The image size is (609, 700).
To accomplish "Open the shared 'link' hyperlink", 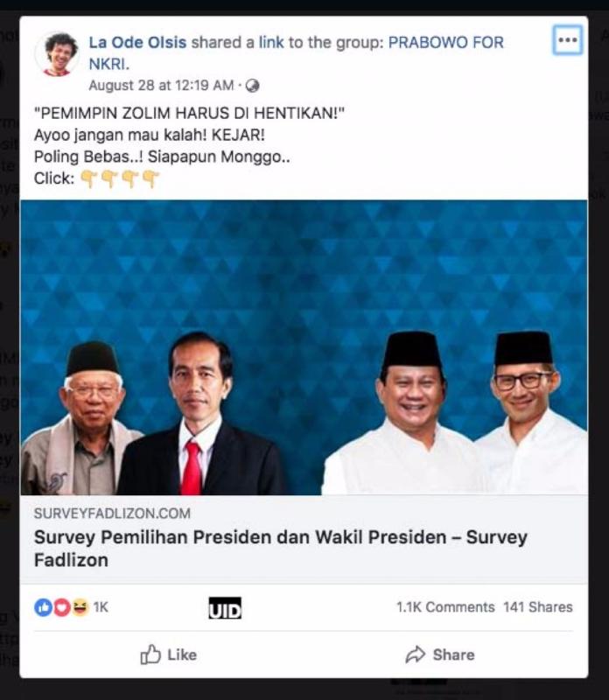I will click(x=271, y=42).
